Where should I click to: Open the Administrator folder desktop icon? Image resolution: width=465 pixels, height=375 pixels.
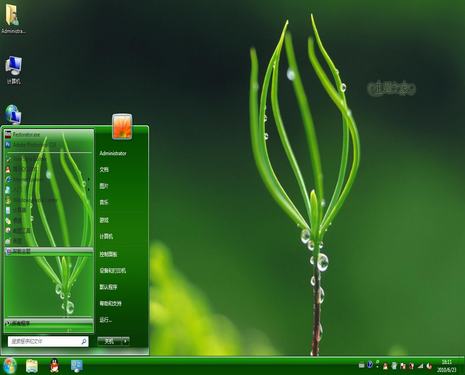[13, 18]
